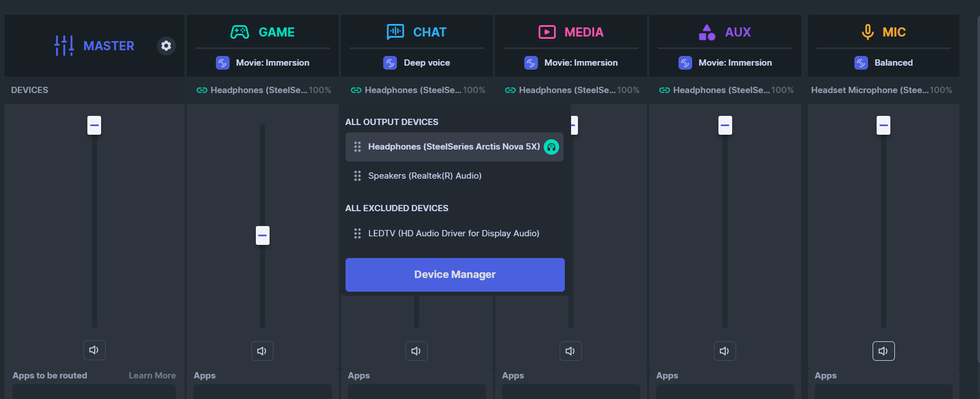The width and height of the screenshot is (980, 399).
Task: Select LEDTV (HD Audio Driver) excluded device
Action: coord(455,233)
